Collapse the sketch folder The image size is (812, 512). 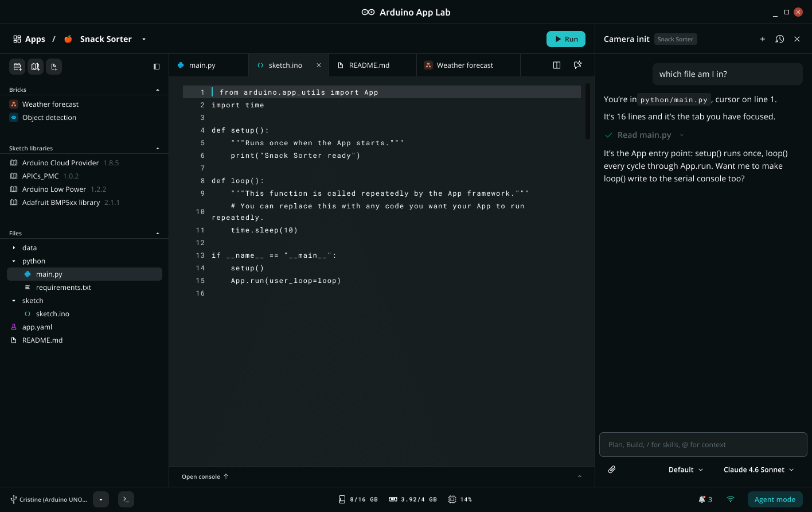pyautogui.click(x=14, y=301)
